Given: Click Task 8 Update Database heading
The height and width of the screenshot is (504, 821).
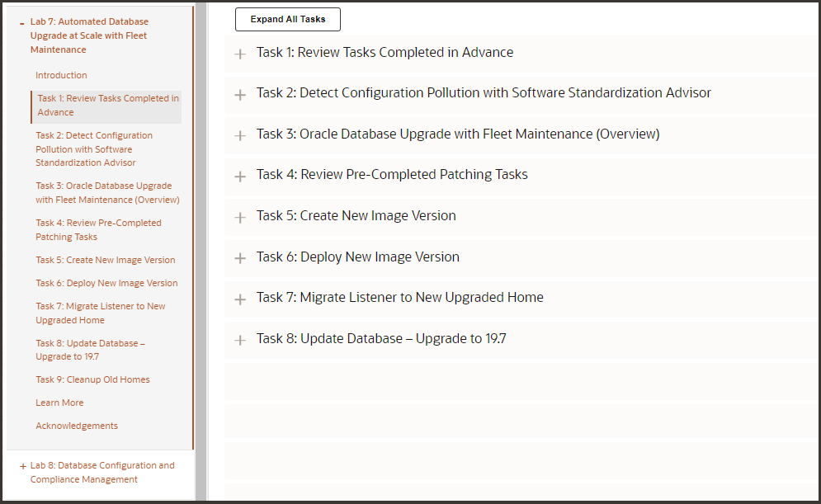Looking at the screenshot, I should coord(381,339).
